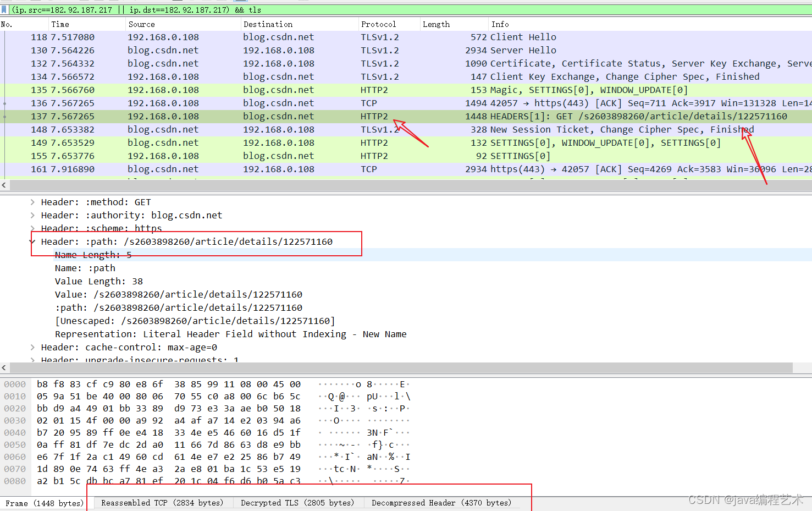Click the display filter bookmark icon
Viewport: 812px width, 511px height.
click(x=4, y=9)
